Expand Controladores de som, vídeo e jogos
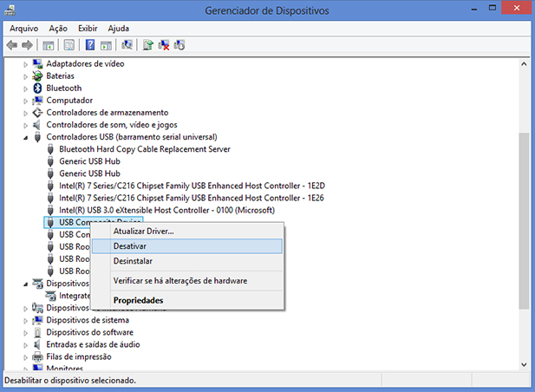The image size is (535, 392). (x=26, y=126)
